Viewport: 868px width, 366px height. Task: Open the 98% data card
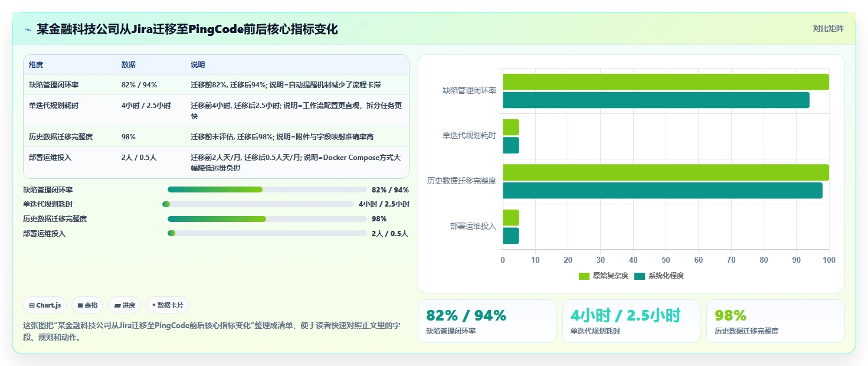(775, 321)
